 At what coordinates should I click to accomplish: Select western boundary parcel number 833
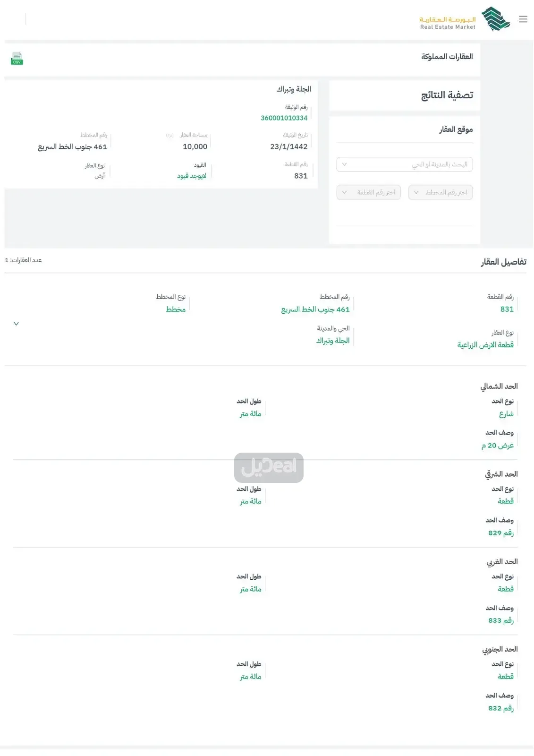point(501,620)
